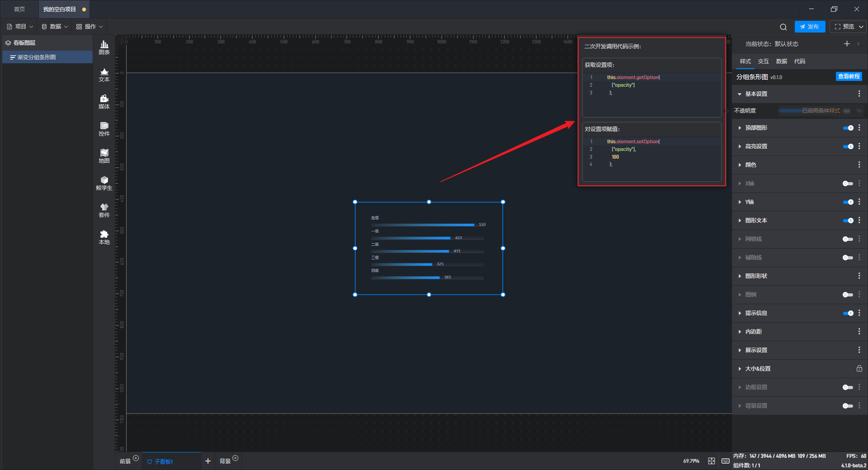Screen dimensions: 868x470
Task: Enable the 图例 switch
Action: (x=848, y=295)
